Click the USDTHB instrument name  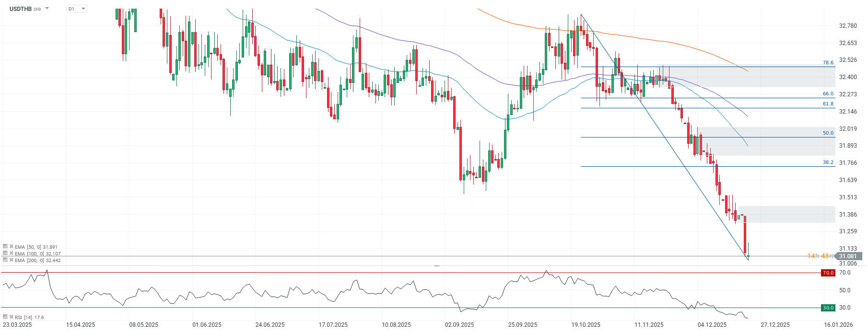click(x=20, y=9)
